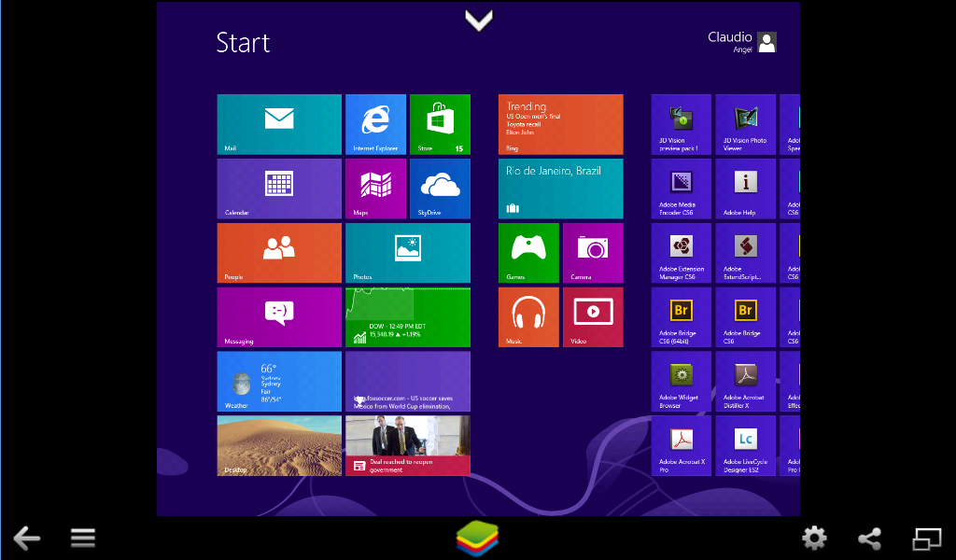
Task: Open the Store tile
Action: tap(441, 124)
